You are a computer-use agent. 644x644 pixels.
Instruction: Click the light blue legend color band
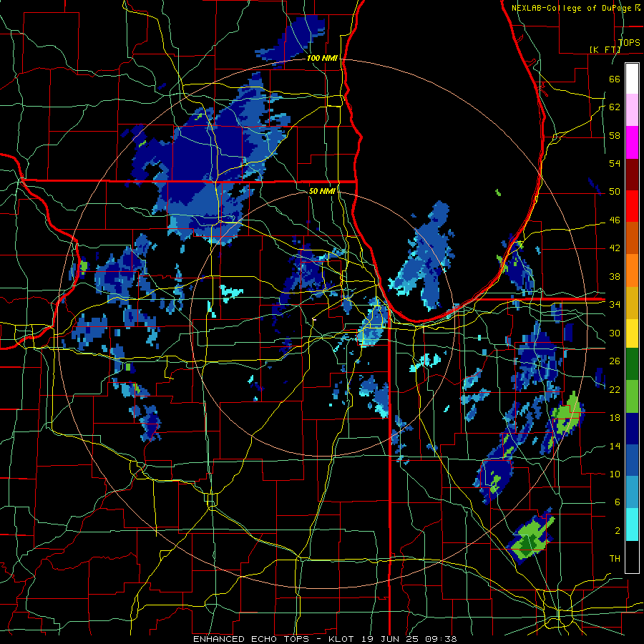coord(632,492)
